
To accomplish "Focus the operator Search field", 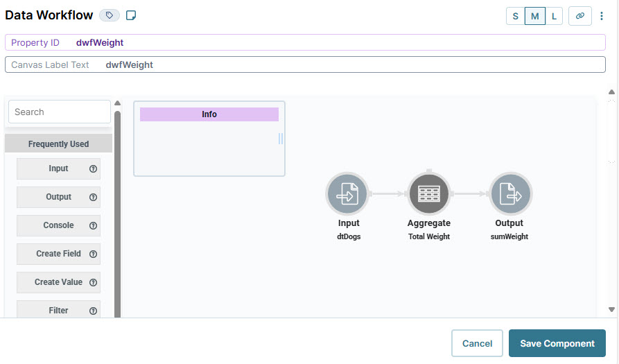I will (x=60, y=112).
